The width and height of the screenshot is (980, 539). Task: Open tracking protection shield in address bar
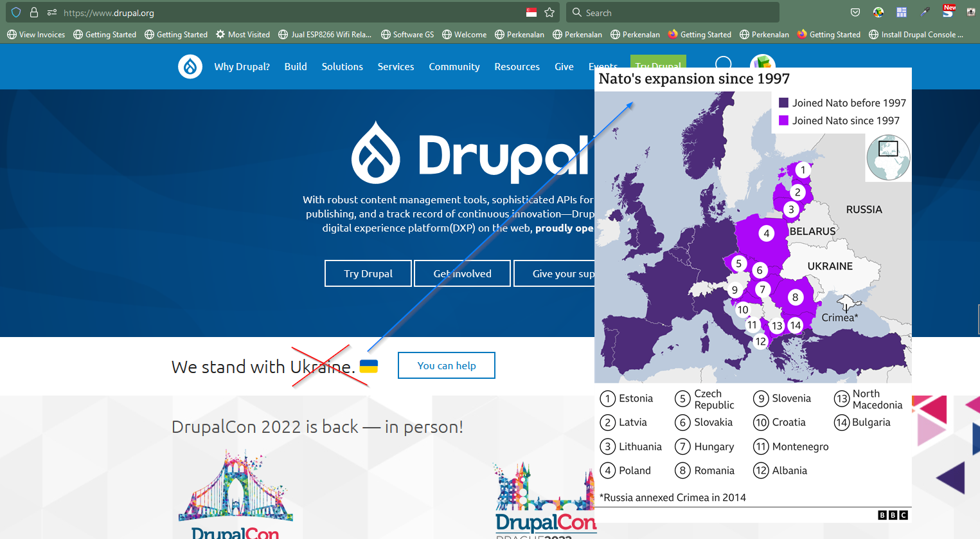click(16, 12)
